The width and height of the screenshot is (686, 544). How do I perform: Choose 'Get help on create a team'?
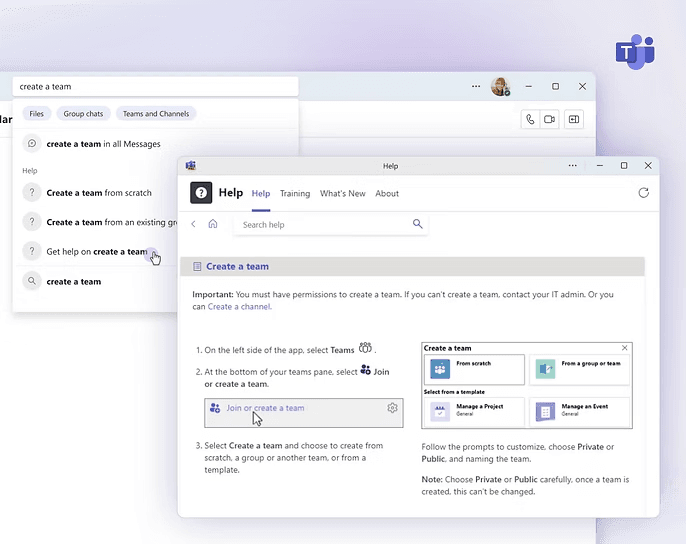[x=98, y=251]
